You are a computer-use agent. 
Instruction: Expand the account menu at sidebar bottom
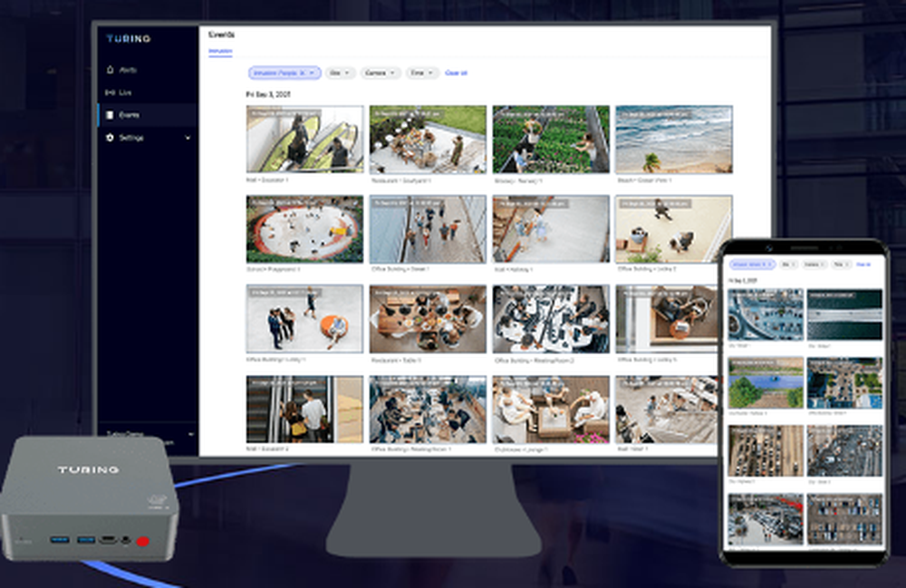click(190, 433)
